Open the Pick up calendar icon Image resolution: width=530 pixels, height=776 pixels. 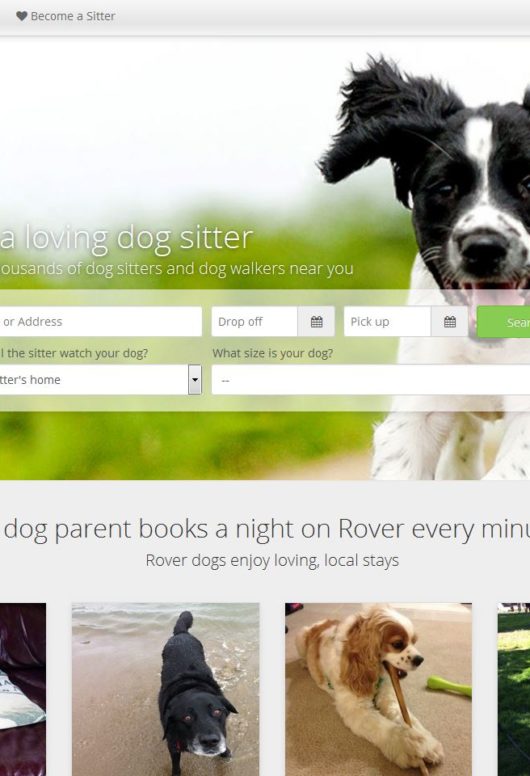449,322
